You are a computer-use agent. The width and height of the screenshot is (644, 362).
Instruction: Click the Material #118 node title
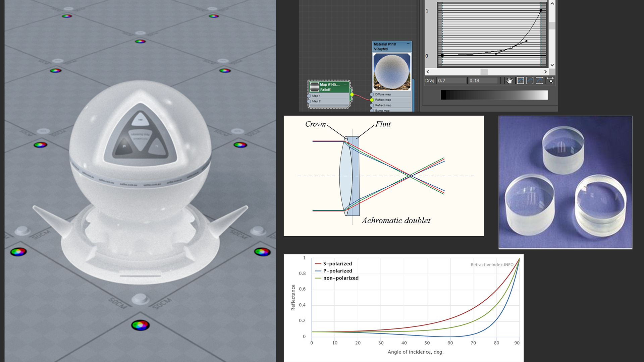pos(385,44)
